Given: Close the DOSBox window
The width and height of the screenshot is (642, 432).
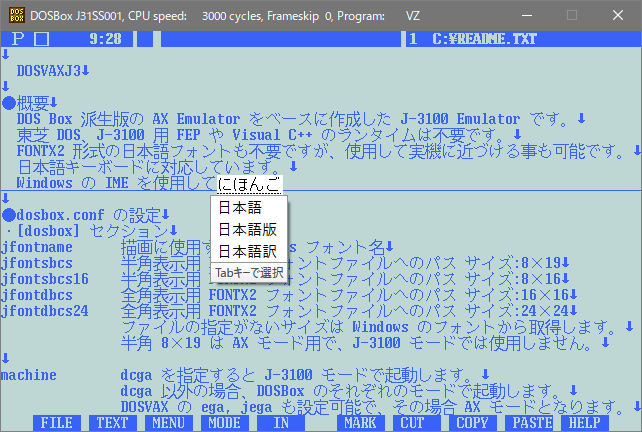Looking at the screenshot, I should pos(618,16).
